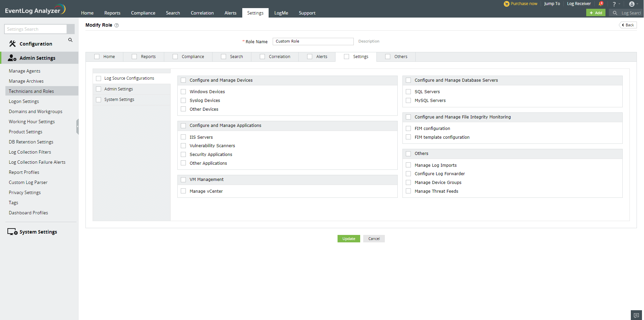The width and height of the screenshot is (644, 320).
Task: Click the sidebar magnifier search icon
Action: pyautogui.click(x=70, y=40)
